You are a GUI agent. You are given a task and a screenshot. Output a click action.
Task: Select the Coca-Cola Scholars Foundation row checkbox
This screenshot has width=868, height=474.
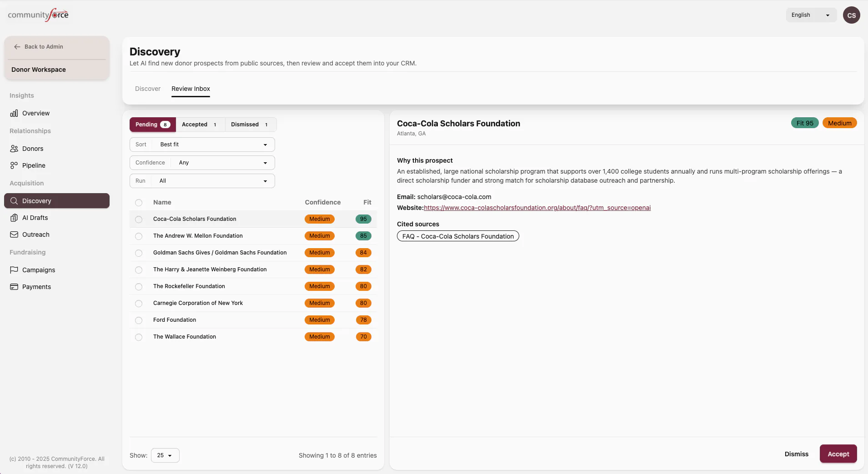139,220
